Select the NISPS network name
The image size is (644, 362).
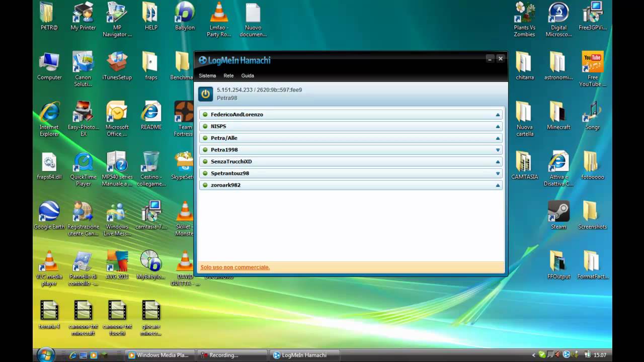[x=218, y=126]
